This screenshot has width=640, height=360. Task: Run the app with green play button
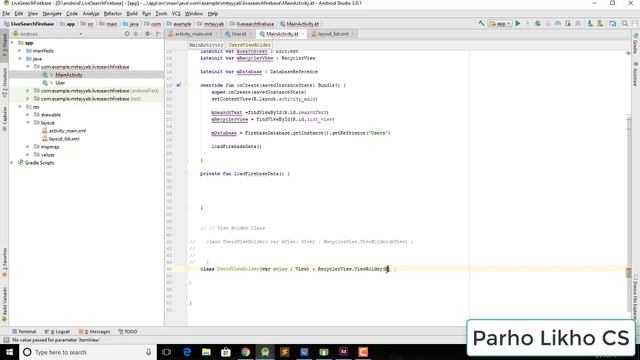point(518,24)
